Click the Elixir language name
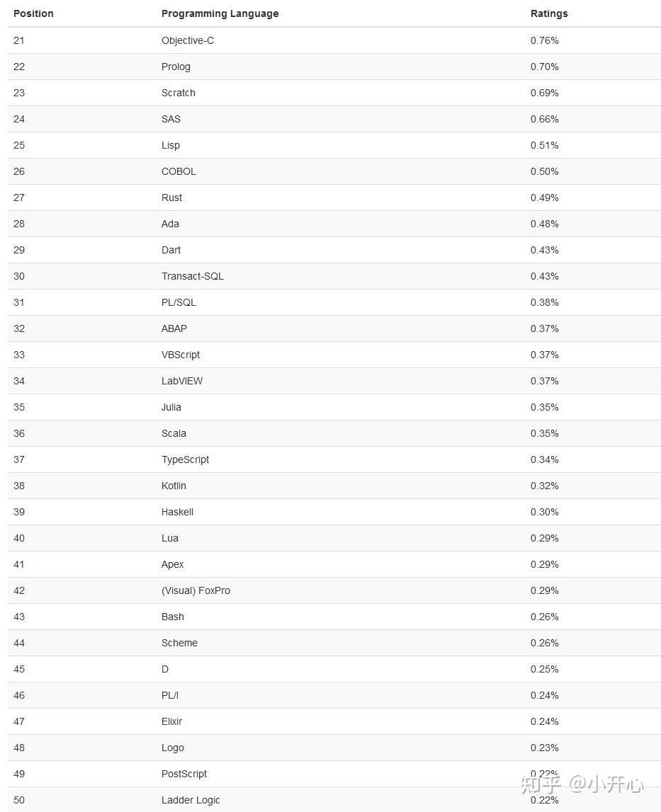Screen dimensions: 661x812 coord(171,721)
